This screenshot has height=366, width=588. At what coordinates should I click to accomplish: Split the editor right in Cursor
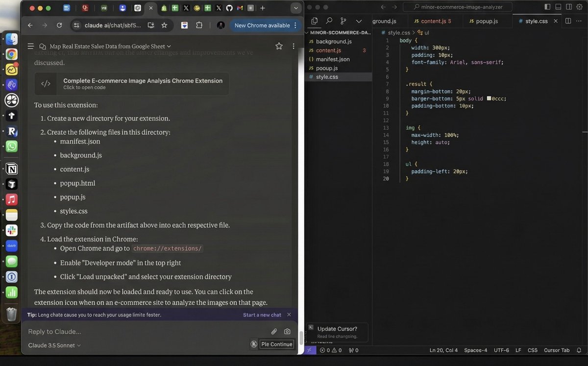(x=568, y=21)
